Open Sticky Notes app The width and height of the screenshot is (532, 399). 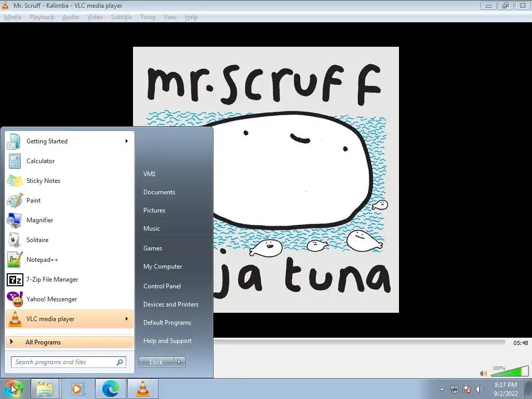(x=70, y=180)
